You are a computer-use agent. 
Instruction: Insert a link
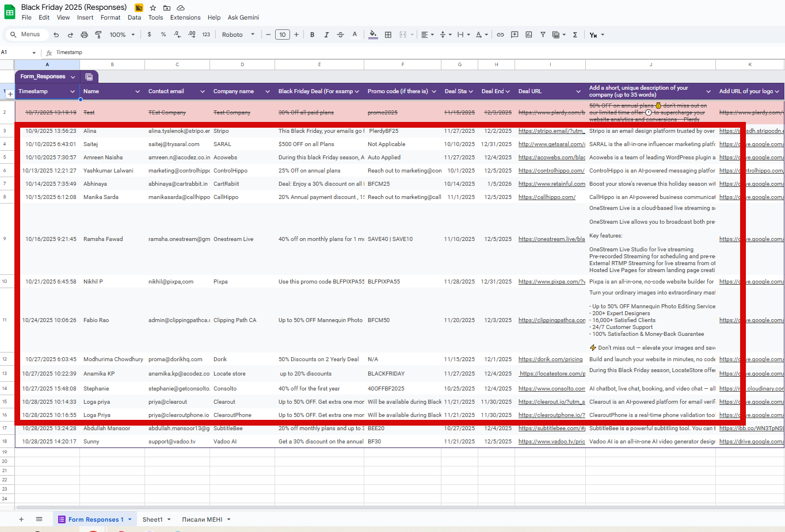(500, 35)
